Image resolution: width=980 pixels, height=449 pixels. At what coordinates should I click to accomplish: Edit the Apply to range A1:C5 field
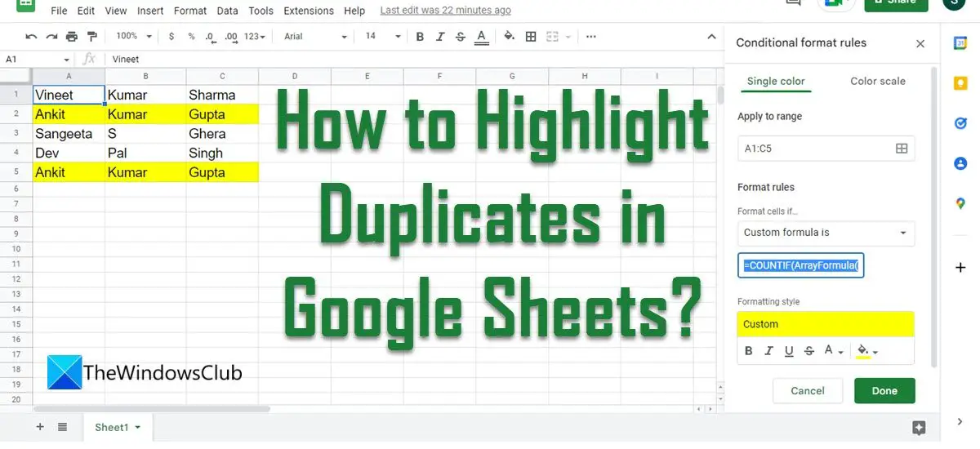coord(826,149)
